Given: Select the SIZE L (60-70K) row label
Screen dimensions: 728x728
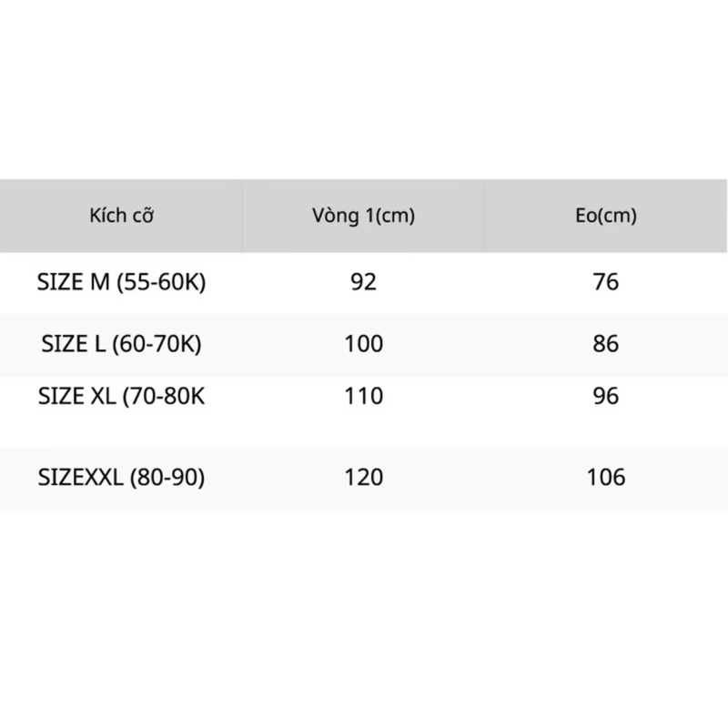Looking at the screenshot, I should (x=121, y=344).
